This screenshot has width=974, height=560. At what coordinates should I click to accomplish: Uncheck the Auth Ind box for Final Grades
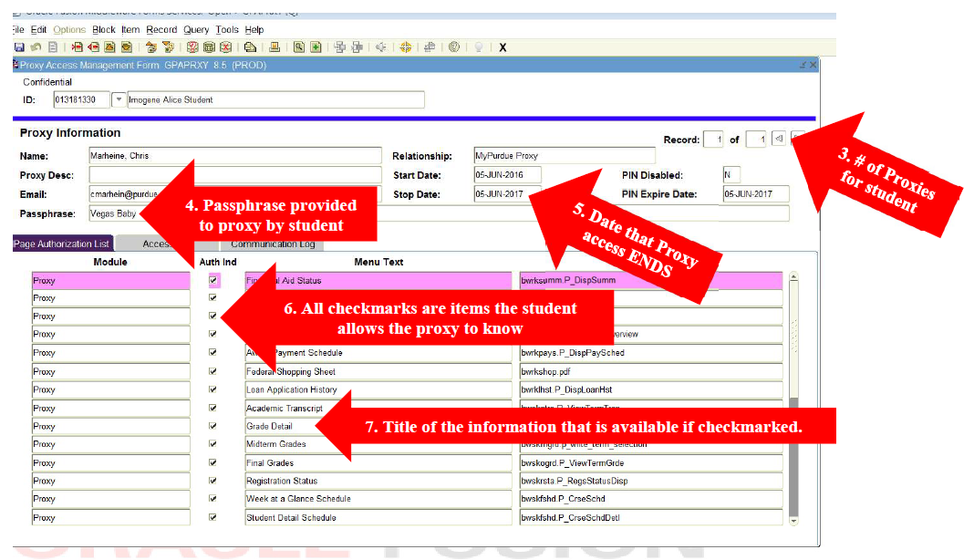[213, 462]
